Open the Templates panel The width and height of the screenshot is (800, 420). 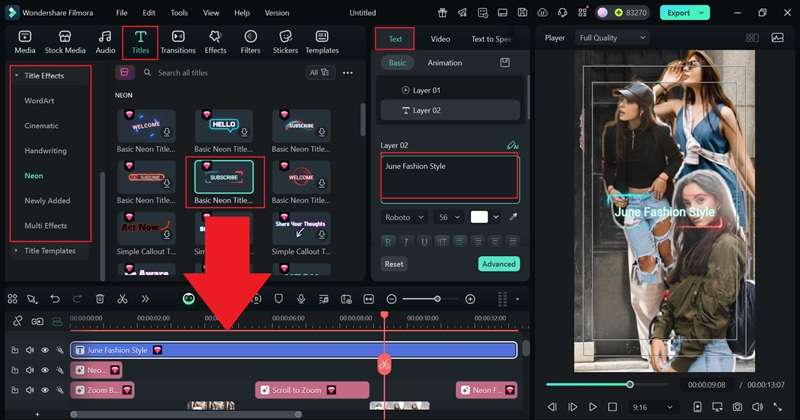pyautogui.click(x=322, y=42)
